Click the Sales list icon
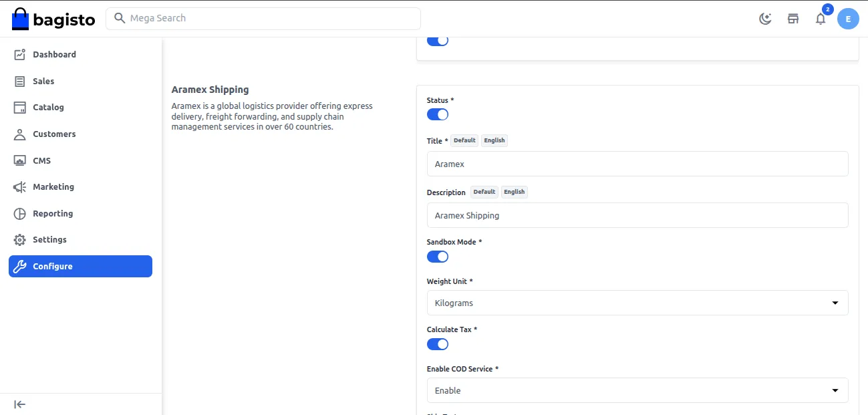This screenshot has height=415, width=868. point(20,81)
